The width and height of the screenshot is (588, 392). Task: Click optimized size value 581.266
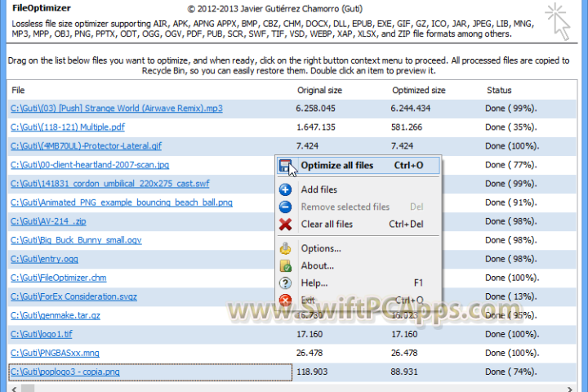click(x=407, y=127)
